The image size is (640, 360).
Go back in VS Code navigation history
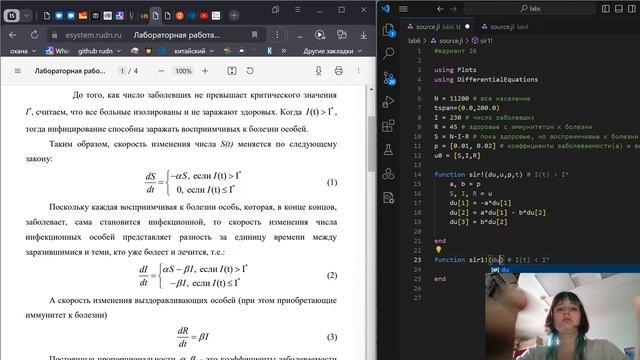(440, 9)
